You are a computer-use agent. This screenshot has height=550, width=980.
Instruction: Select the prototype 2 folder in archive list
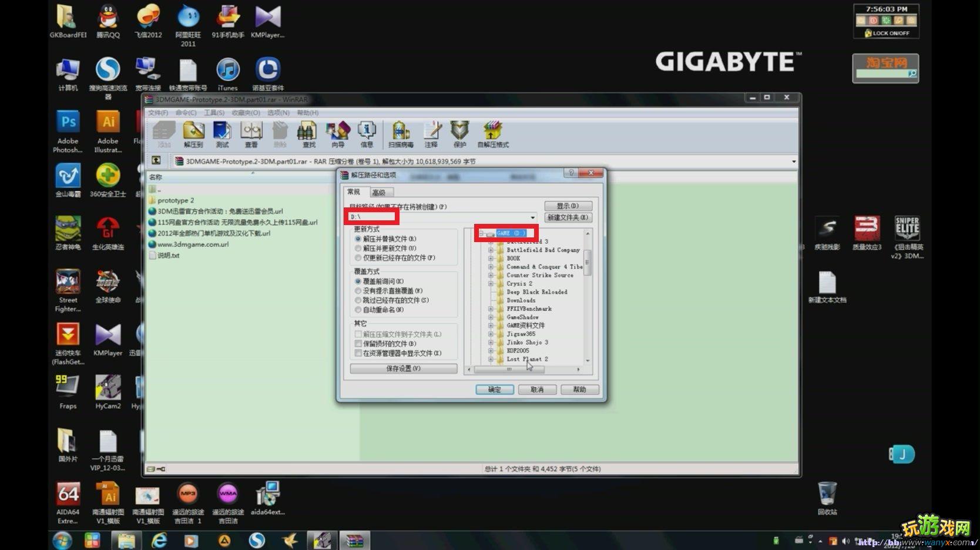(x=176, y=200)
